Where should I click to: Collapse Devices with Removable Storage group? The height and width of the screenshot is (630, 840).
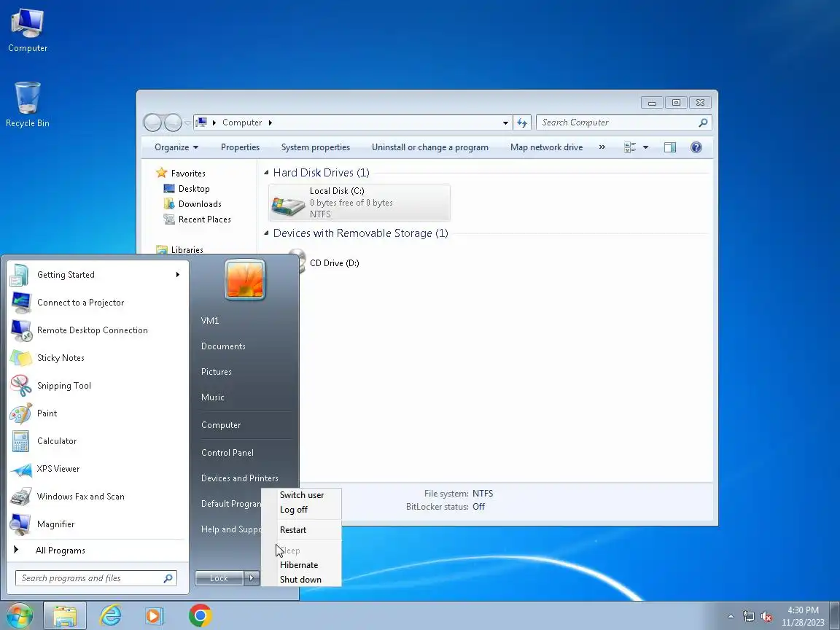(x=267, y=233)
